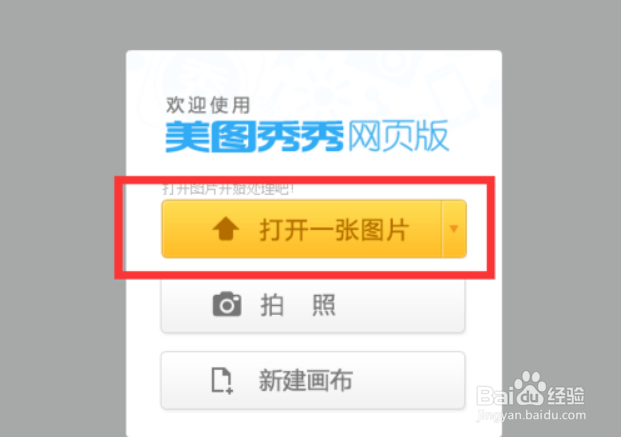This screenshot has height=437, width=621.
Task: Click the Baidu paw print logo
Action: click(530, 388)
